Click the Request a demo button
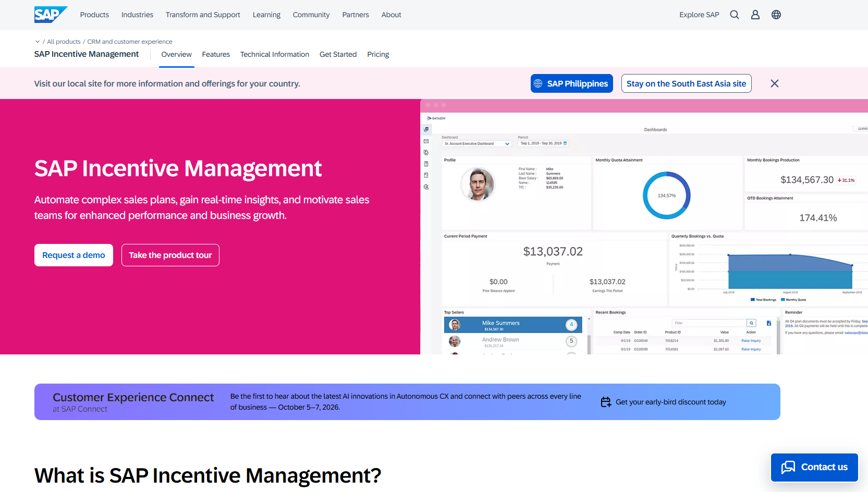 point(74,255)
